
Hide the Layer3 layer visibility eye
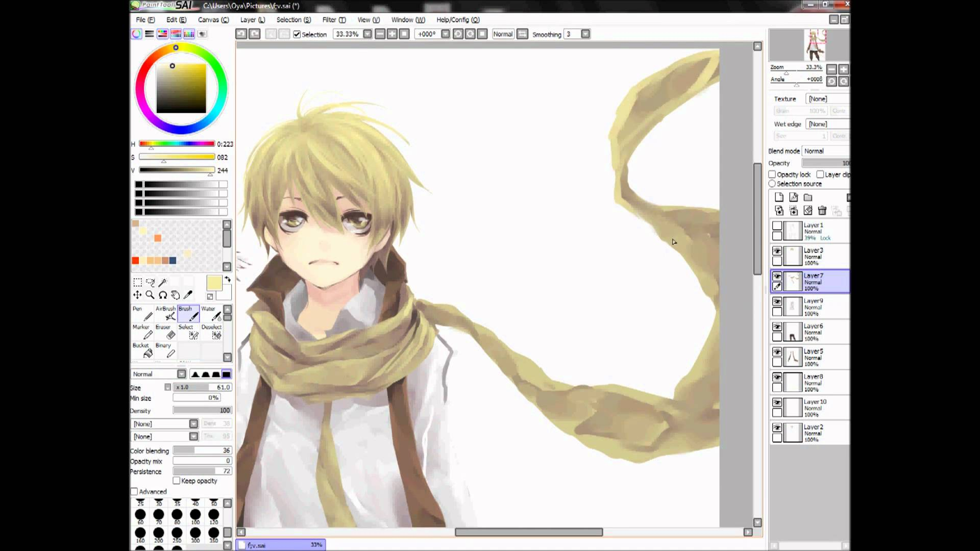(x=776, y=251)
